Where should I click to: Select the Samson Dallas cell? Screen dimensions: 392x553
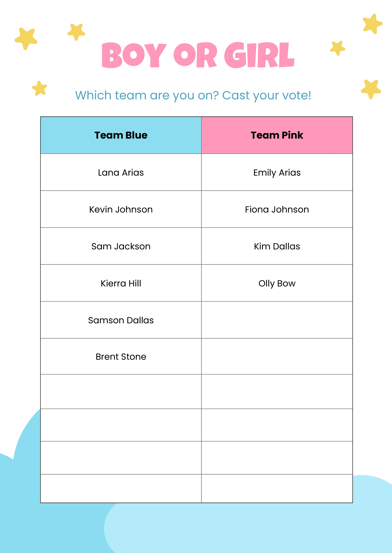(x=121, y=320)
